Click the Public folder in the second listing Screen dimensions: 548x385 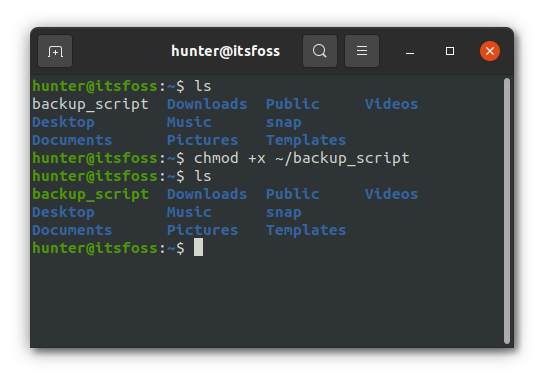293,194
